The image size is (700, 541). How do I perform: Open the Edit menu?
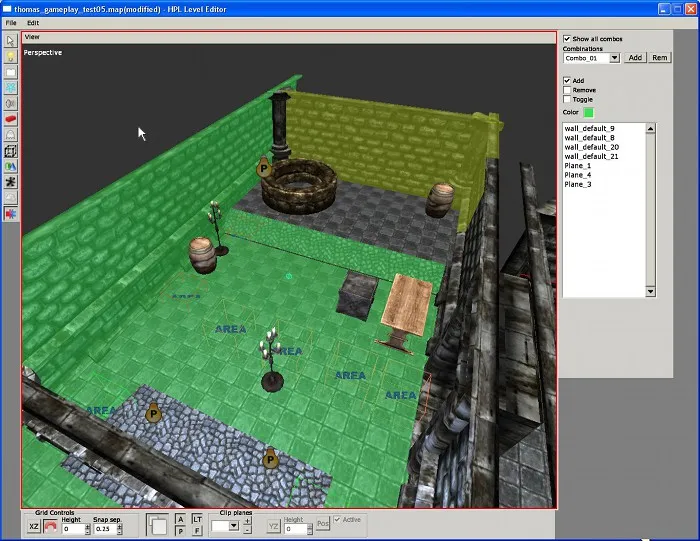(33, 22)
